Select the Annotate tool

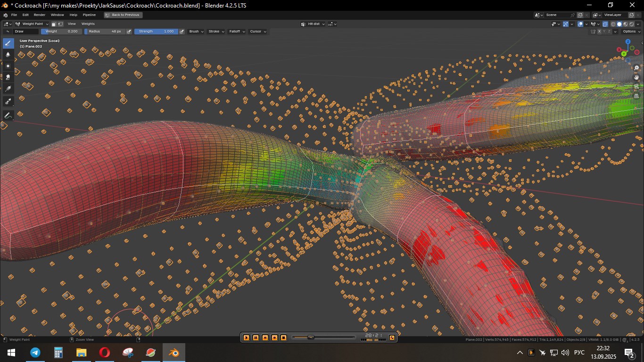pos(8,115)
